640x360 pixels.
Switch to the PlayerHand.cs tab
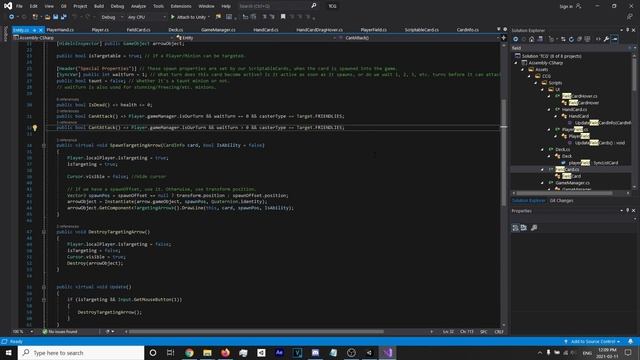click(x=60, y=30)
